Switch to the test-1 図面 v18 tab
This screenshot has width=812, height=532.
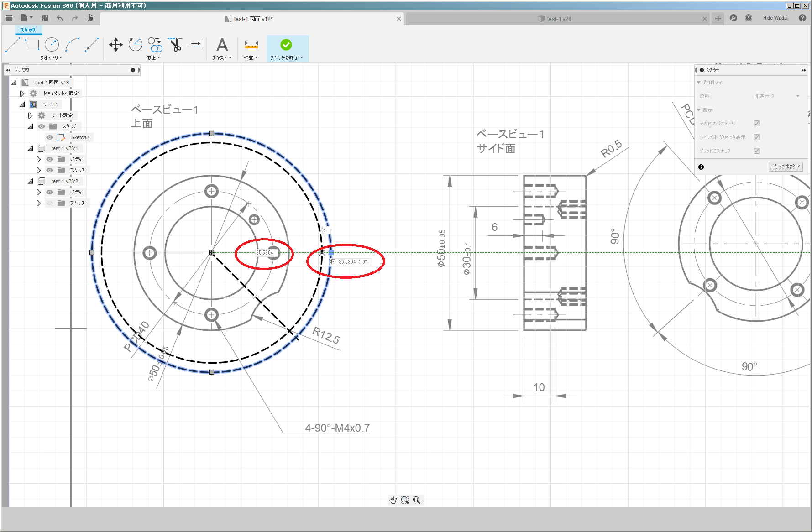[251, 19]
